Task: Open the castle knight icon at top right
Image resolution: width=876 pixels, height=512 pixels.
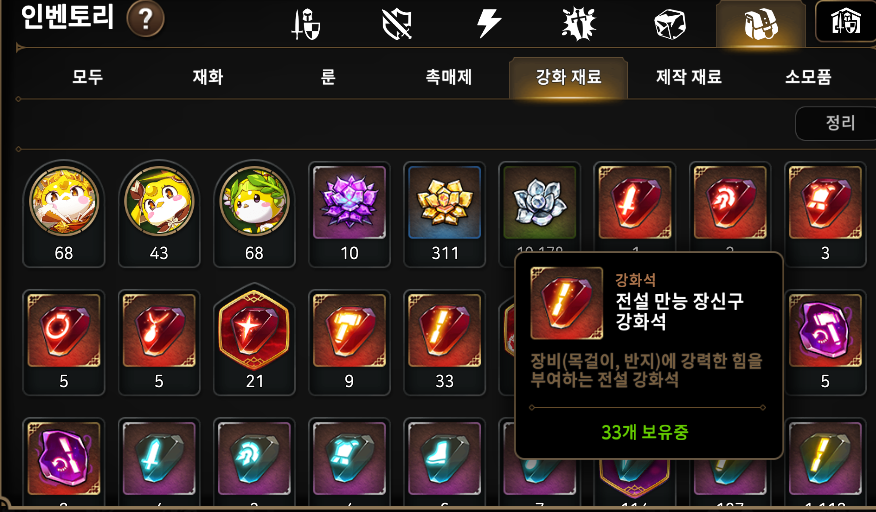Action: 845,21
